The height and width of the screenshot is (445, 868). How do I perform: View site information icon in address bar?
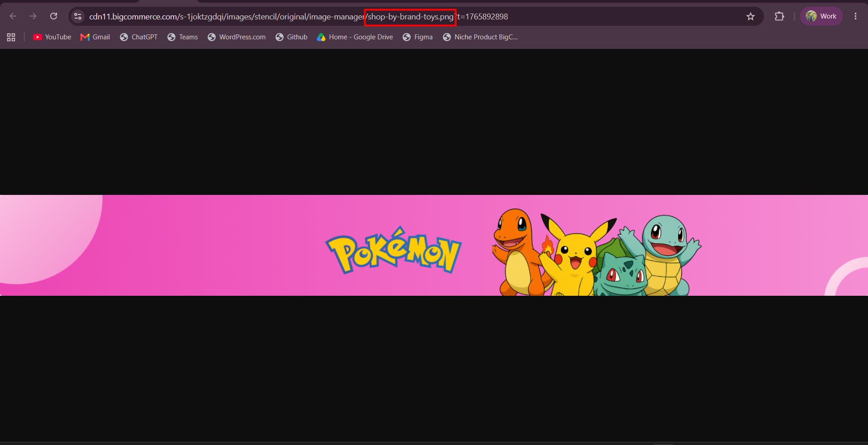(78, 17)
